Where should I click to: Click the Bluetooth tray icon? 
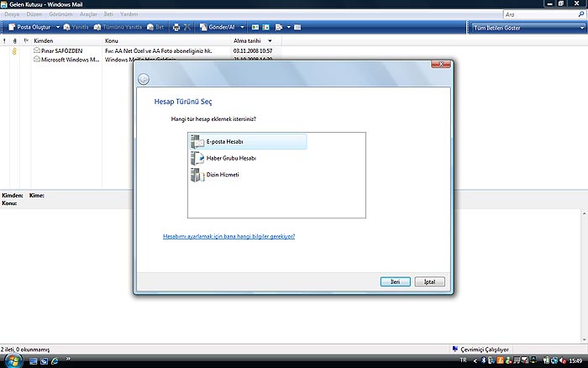[483, 360]
